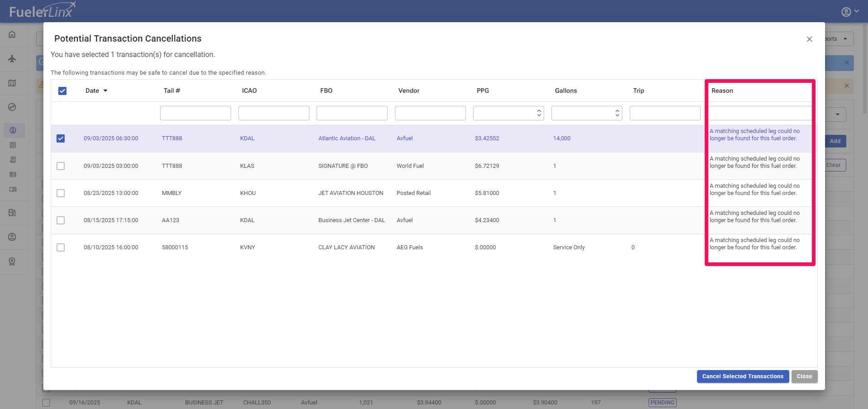Click Cancel Selected Transactions button

click(x=743, y=376)
